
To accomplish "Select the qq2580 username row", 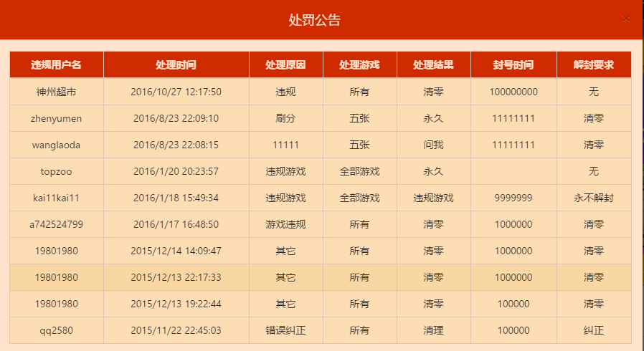I will (57, 330).
